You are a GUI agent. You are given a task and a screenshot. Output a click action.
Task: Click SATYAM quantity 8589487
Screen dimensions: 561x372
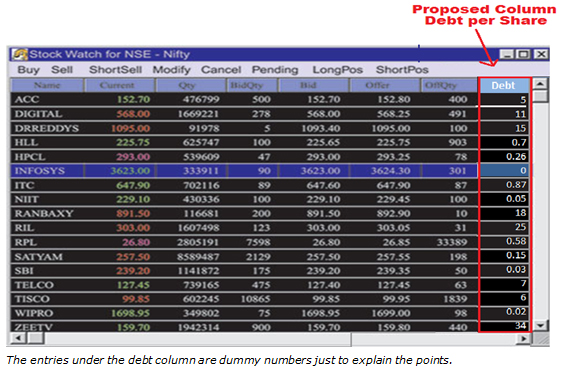pyautogui.click(x=198, y=257)
